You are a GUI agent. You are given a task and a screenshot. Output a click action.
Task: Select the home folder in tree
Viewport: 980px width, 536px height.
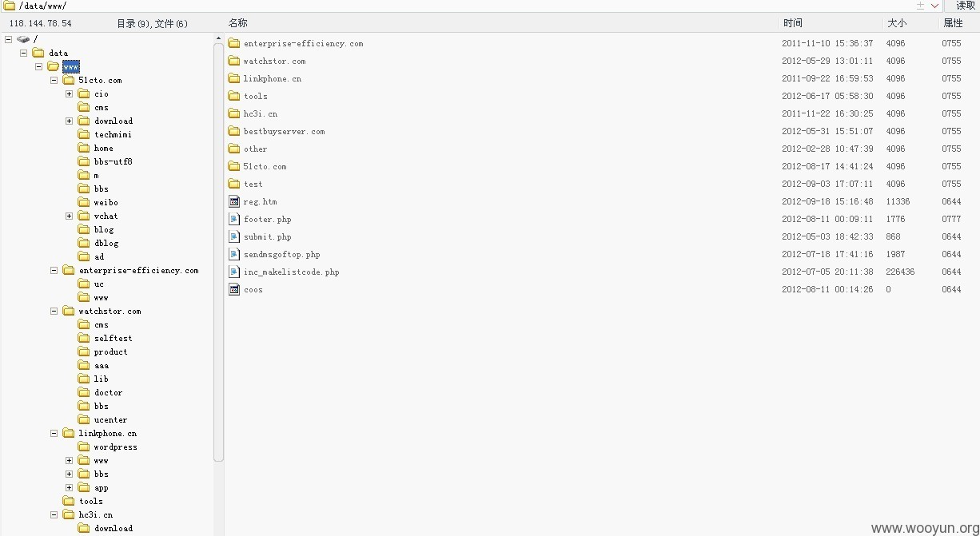(104, 148)
